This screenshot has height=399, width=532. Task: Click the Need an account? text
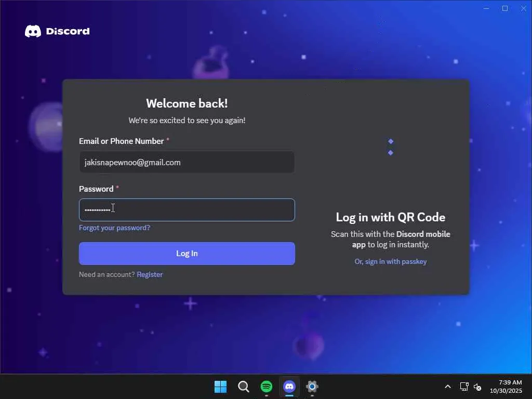[x=107, y=274]
